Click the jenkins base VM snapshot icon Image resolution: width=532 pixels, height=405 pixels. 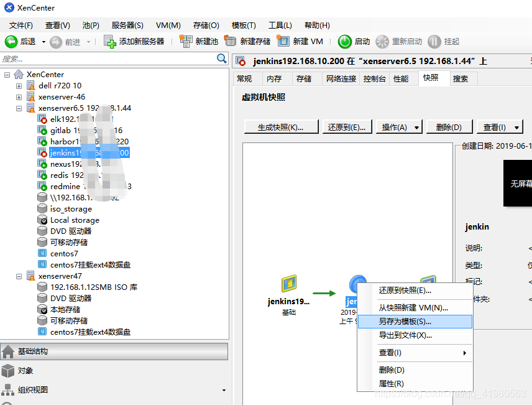click(x=289, y=284)
